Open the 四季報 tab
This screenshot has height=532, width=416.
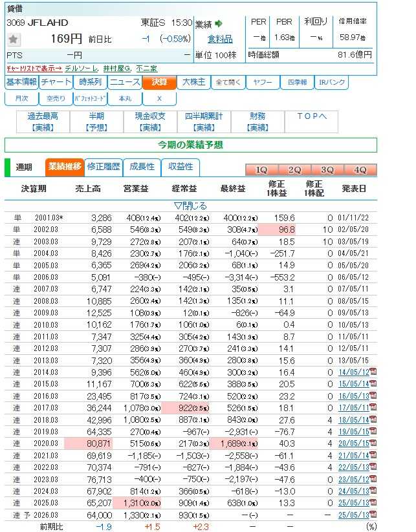coord(297,82)
